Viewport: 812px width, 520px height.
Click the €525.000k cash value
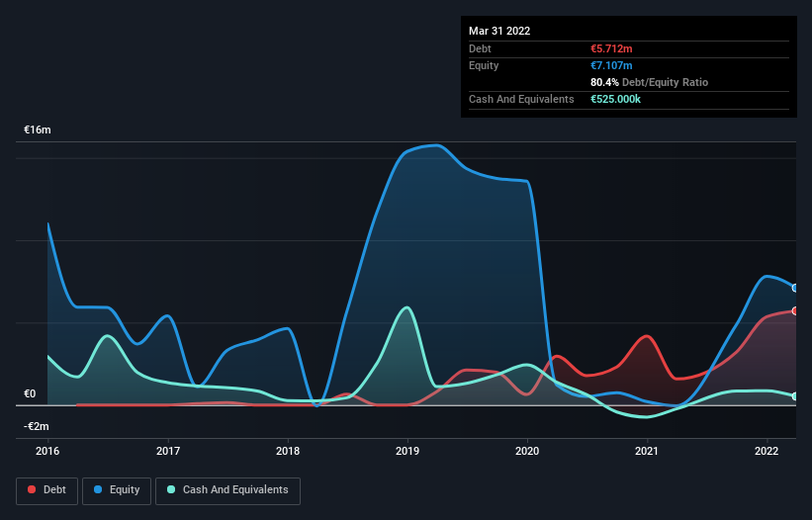(x=615, y=99)
